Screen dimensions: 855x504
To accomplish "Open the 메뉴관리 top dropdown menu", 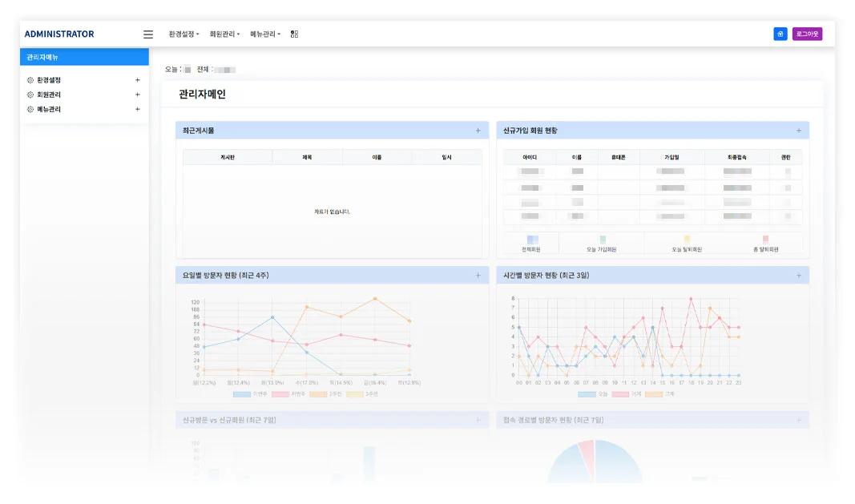I will [265, 34].
